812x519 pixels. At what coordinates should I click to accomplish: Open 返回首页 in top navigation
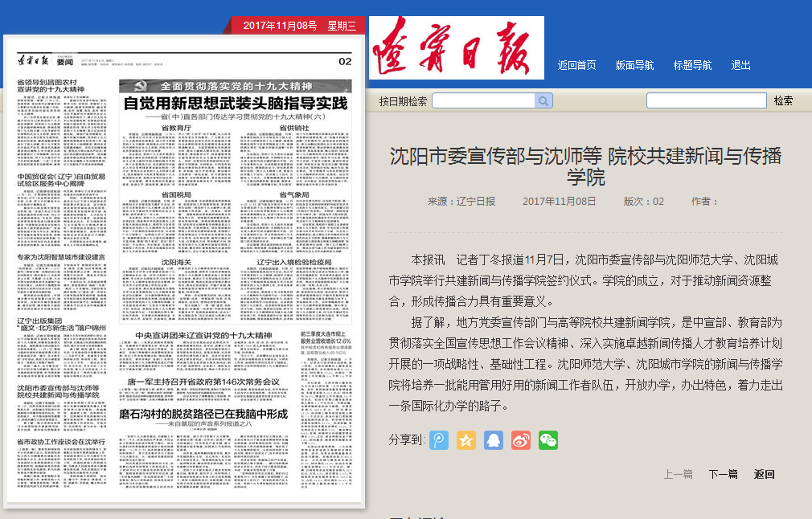point(577,66)
